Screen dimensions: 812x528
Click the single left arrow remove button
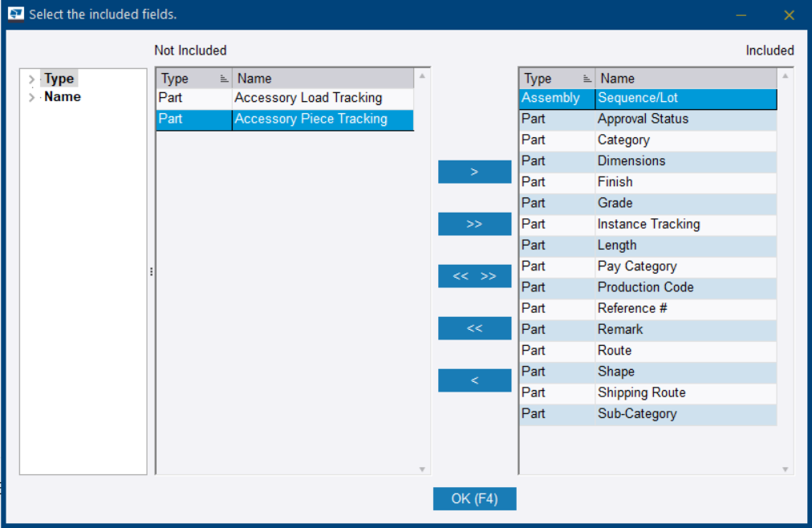(x=474, y=380)
